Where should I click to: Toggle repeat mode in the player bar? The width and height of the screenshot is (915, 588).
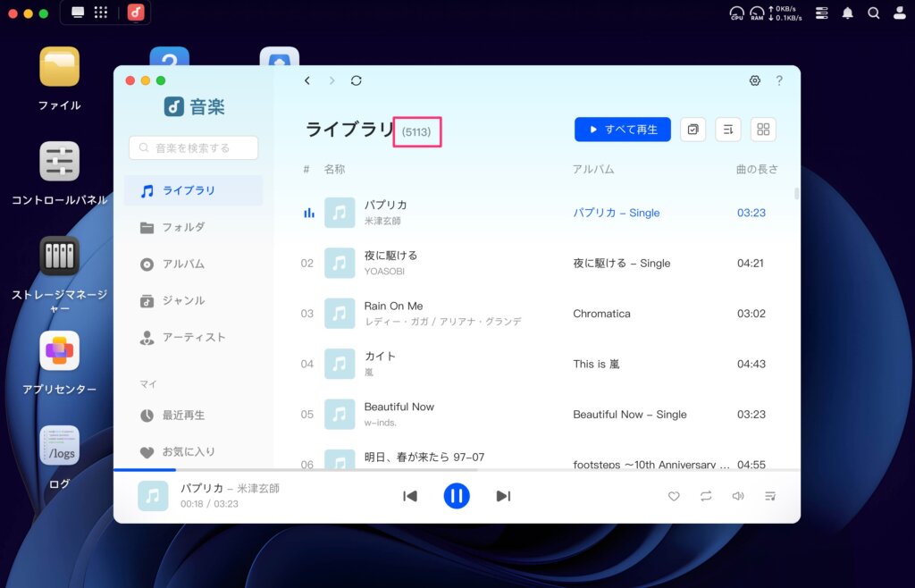tap(706, 496)
